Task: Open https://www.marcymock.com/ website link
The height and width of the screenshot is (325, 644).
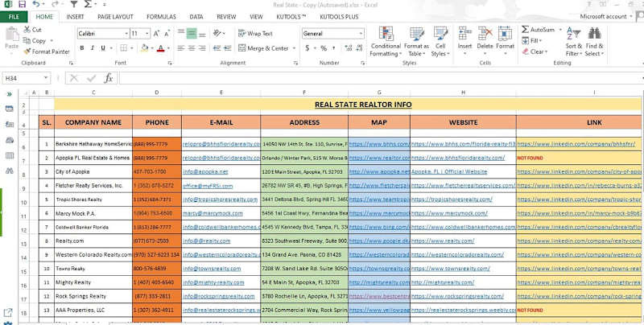Action: click(x=450, y=213)
